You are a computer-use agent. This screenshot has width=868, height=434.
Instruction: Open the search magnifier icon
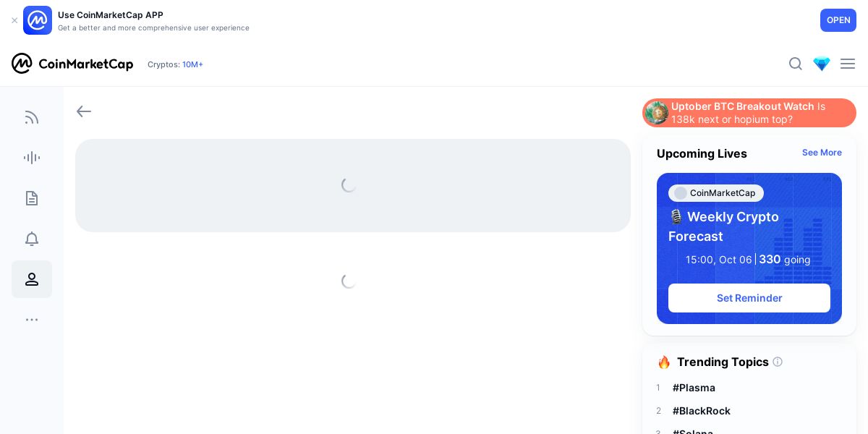click(x=796, y=64)
